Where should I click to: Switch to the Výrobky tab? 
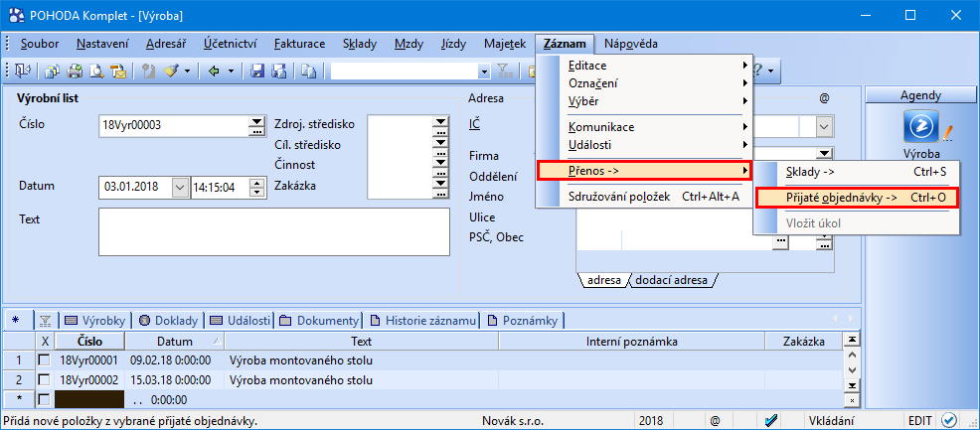(x=95, y=321)
